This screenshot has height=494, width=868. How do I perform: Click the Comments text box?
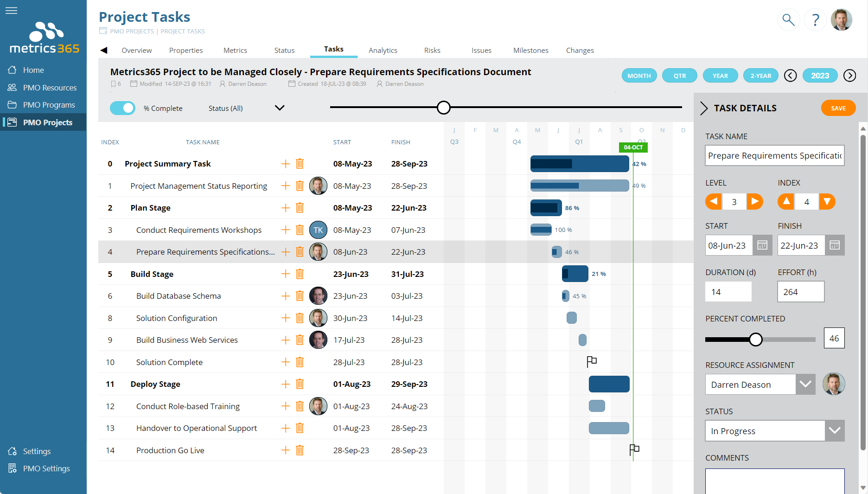pyautogui.click(x=775, y=481)
